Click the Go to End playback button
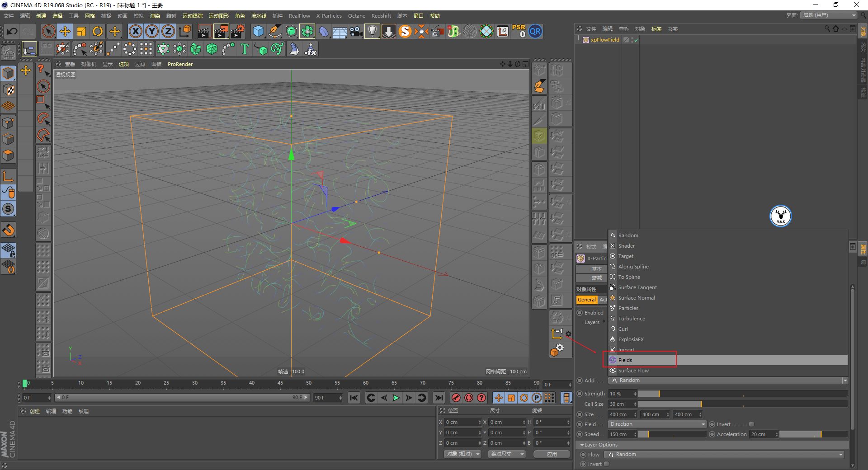Image resolution: width=868 pixels, height=470 pixels. [439, 398]
